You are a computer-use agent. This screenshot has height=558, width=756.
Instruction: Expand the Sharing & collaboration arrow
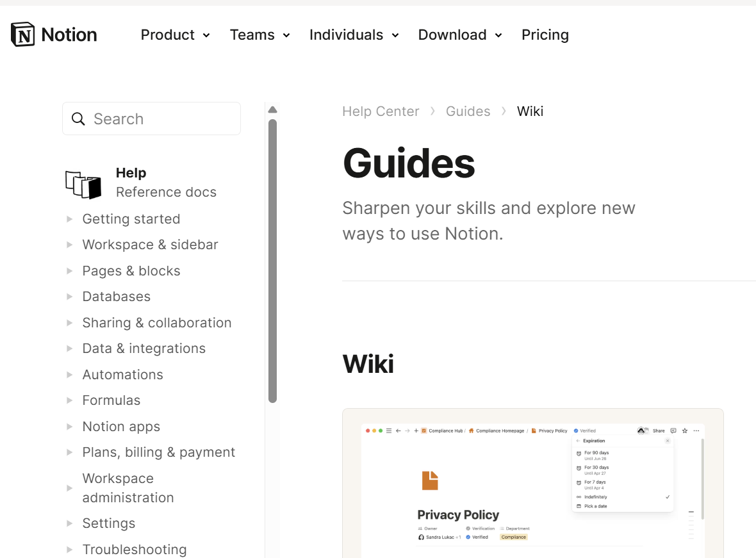69,323
